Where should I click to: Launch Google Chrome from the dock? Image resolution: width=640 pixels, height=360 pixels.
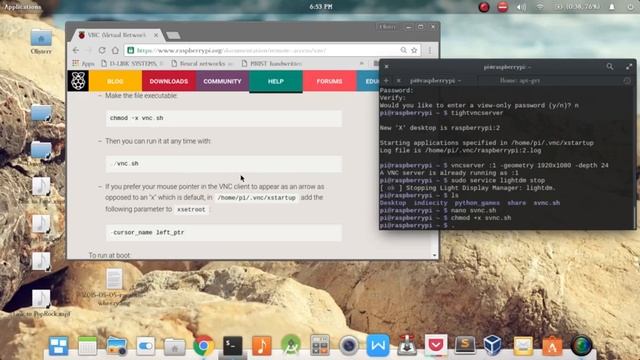[x=203, y=346]
